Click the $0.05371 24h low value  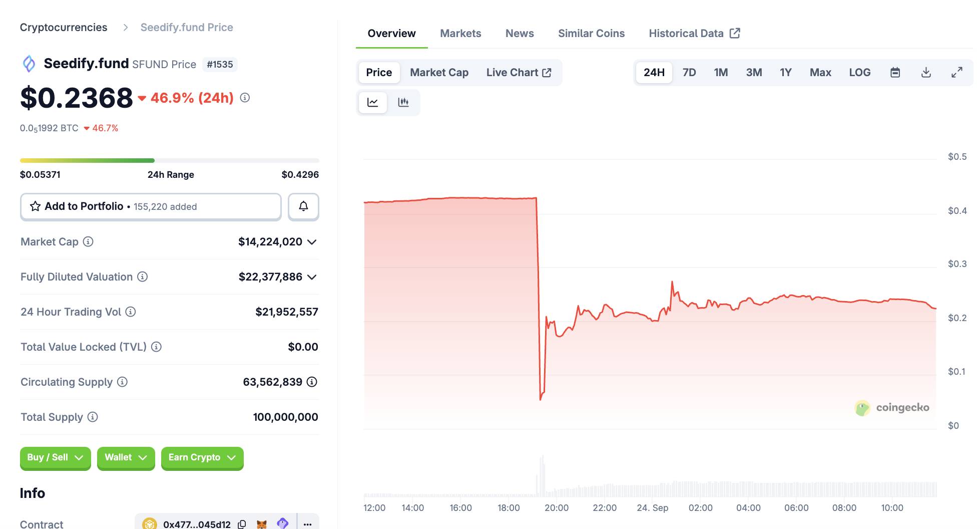(x=40, y=175)
